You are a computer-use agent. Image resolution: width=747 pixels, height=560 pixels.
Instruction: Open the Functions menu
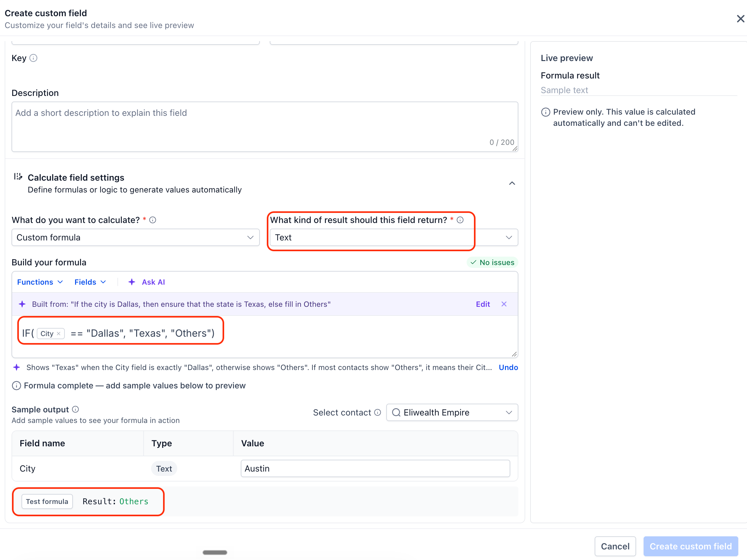[40, 282]
